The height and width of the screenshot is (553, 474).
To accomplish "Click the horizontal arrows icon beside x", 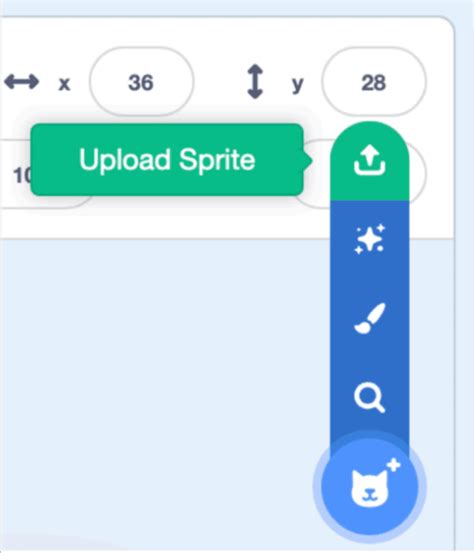I will pyautogui.click(x=22, y=82).
